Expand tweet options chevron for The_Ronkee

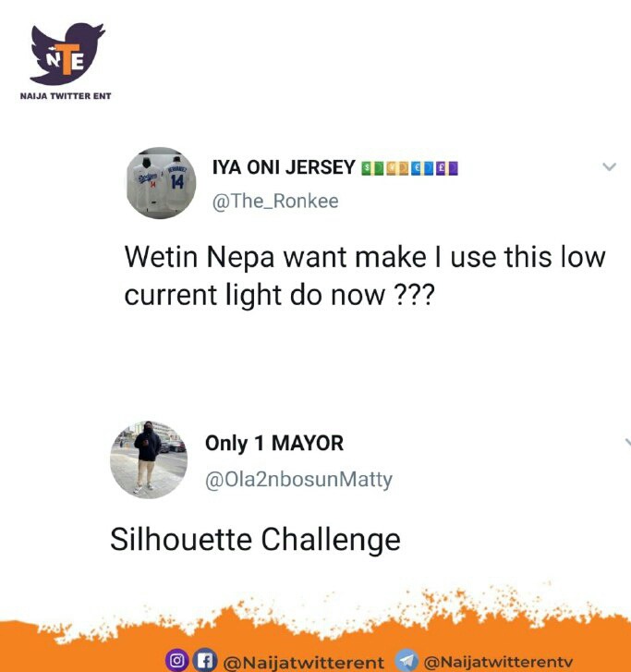click(x=609, y=166)
